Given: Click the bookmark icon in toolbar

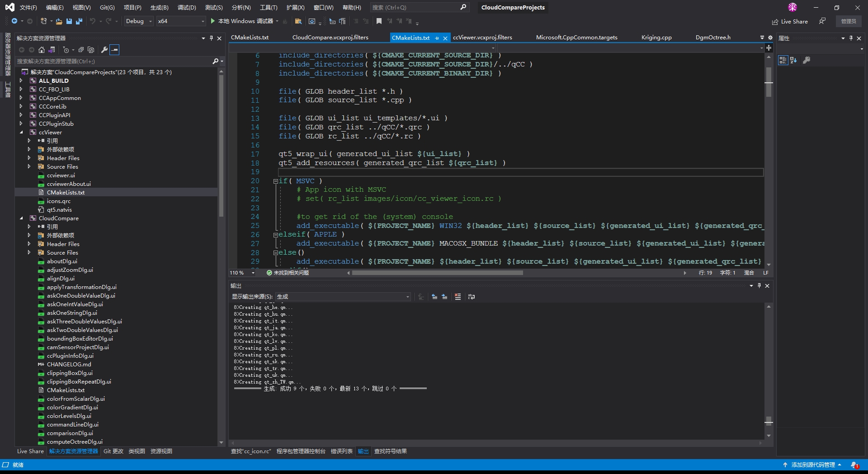Looking at the screenshot, I should click(379, 21).
